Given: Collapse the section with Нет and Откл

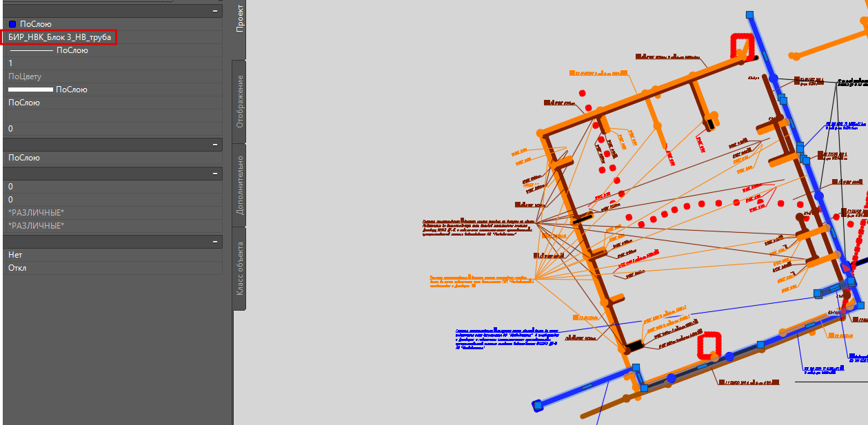Looking at the screenshot, I should tap(215, 242).
